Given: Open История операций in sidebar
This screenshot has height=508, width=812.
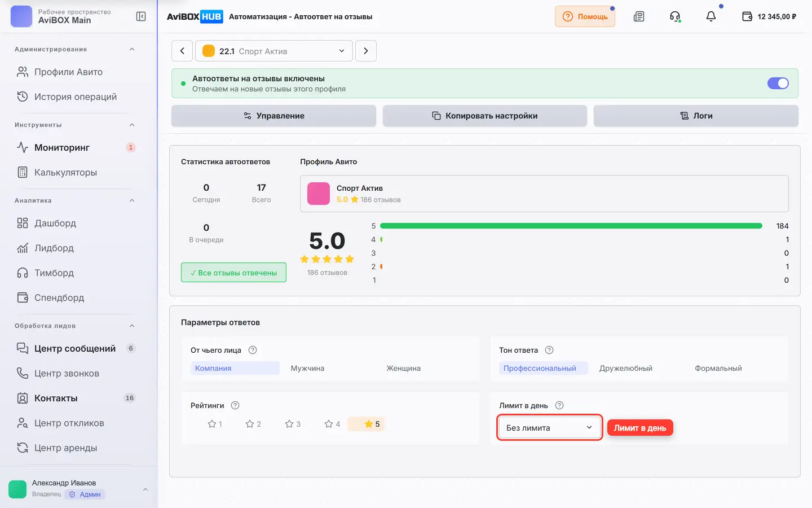Looking at the screenshot, I should (76, 97).
